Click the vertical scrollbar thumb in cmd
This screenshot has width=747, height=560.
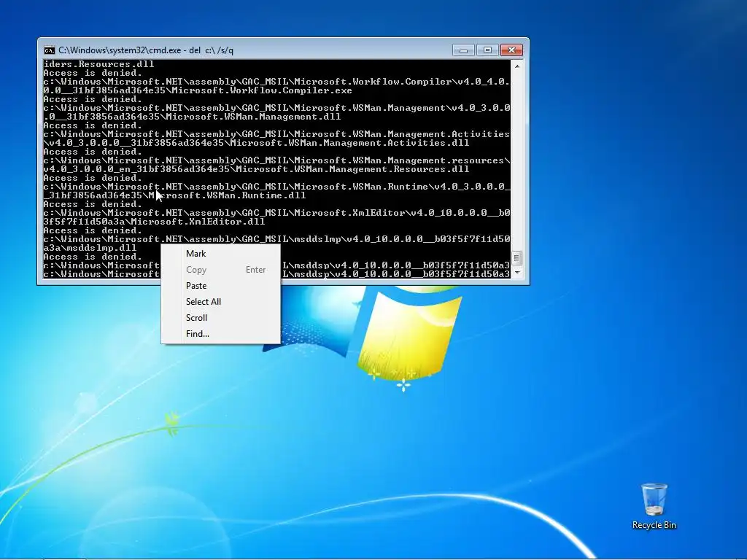[x=517, y=258]
